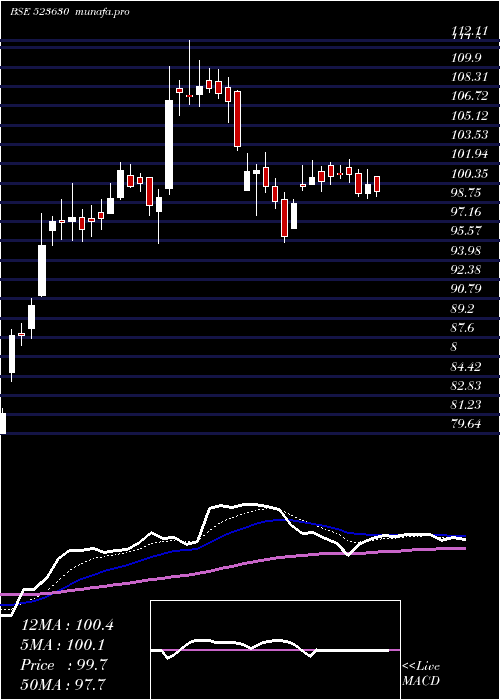Pick the 97.16 price axis value
The image size is (500, 700).
pyautogui.click(x=467, y=212)
